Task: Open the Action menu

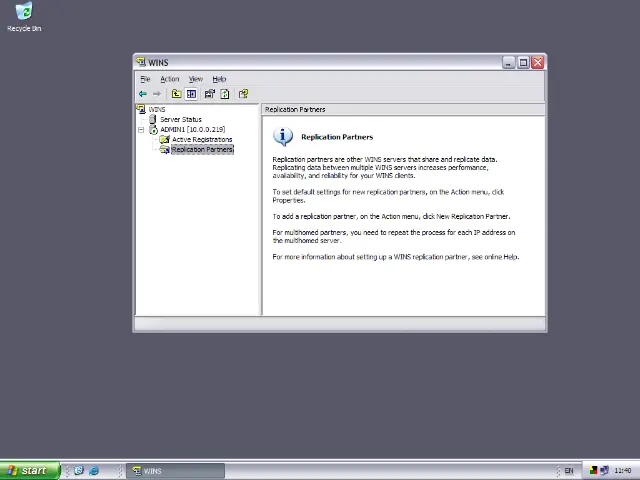Action: coord(169,79)
